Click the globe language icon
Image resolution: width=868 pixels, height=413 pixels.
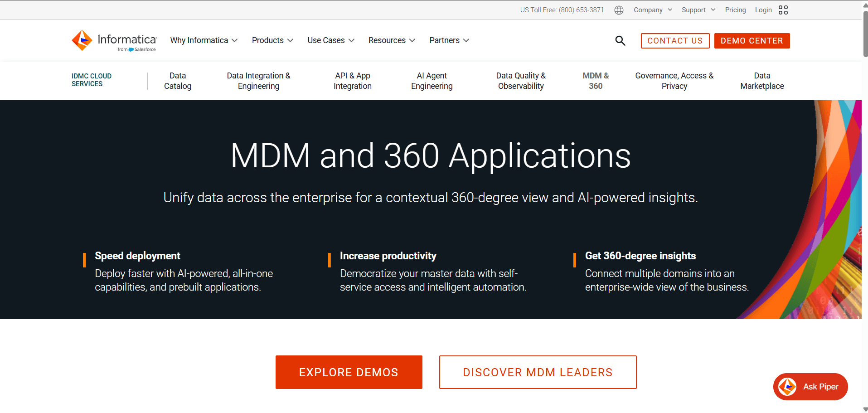tap(619, 10)
